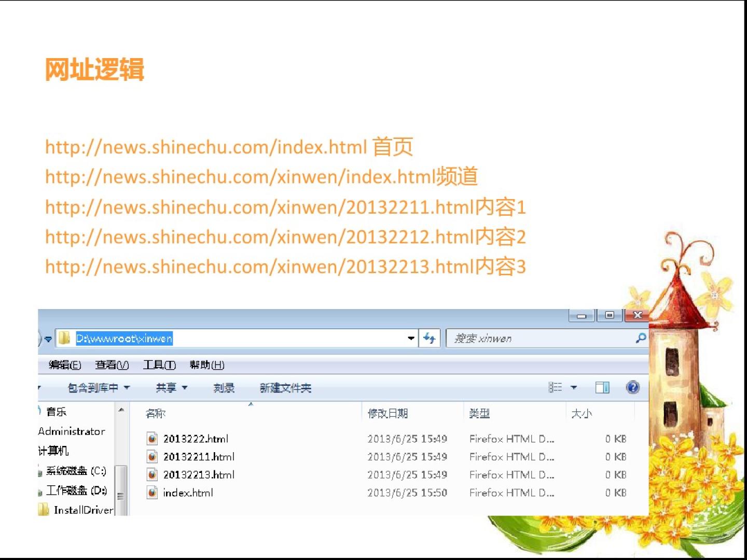
Task: Select 工作磁盘 (D:) in navigation pane
Action: (x=76, y=491)
